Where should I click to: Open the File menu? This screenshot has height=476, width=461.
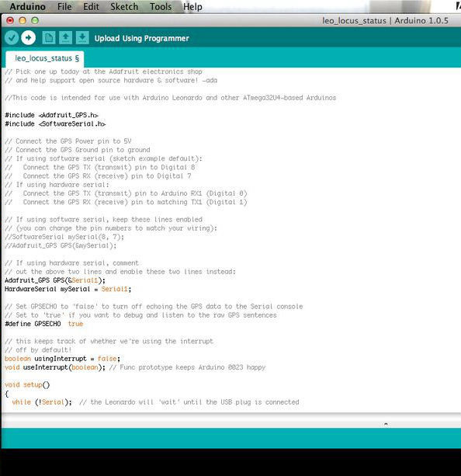tap(64, 6)
